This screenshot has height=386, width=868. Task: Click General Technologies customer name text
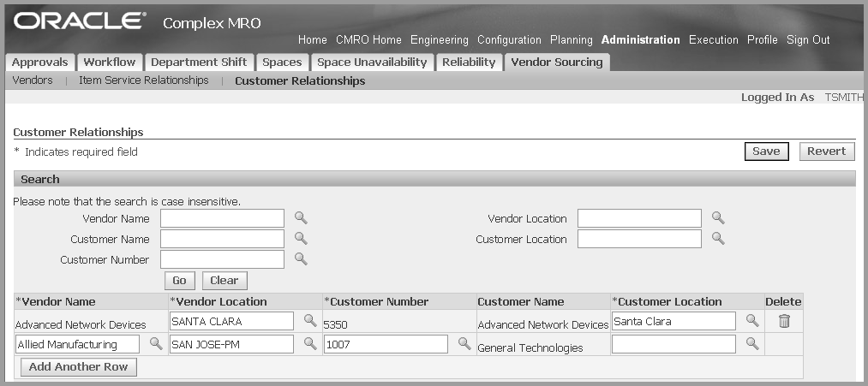pyautogui.click(x=530, y=347)
